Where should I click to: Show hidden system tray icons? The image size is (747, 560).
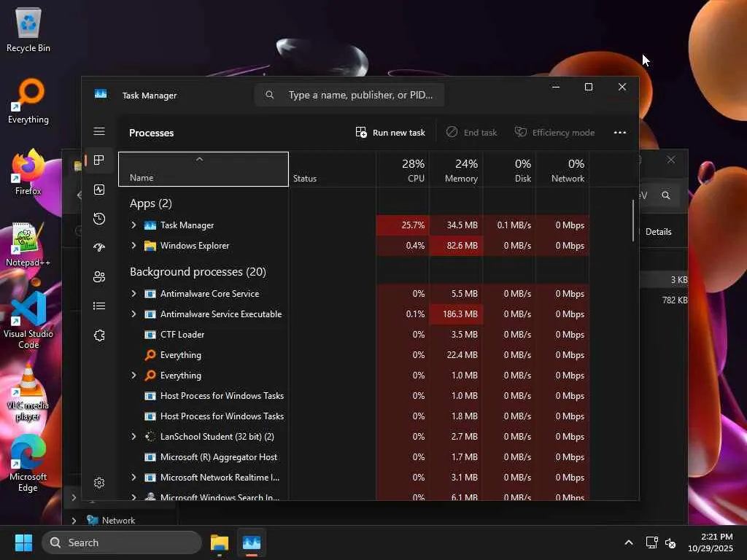tap(629, 542)
